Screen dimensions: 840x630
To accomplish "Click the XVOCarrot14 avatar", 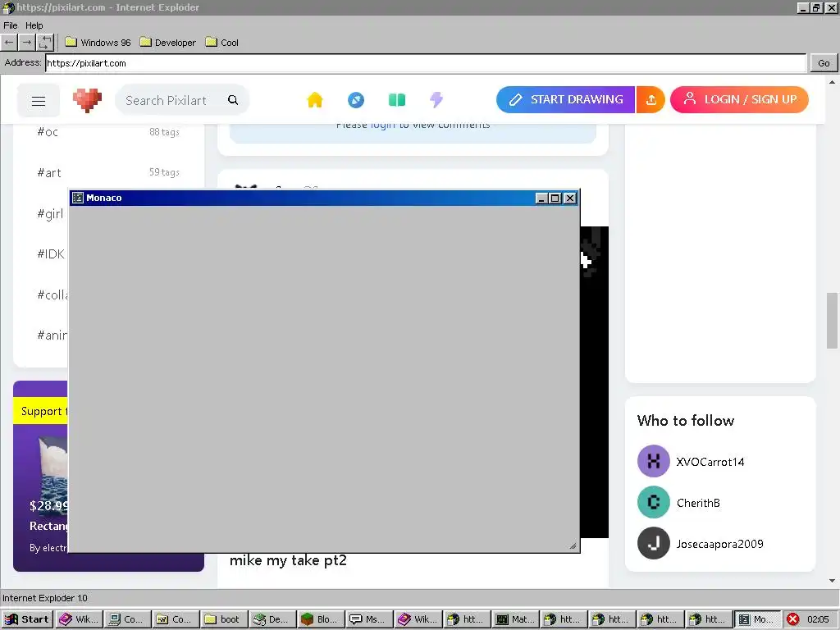I will 654,461.
